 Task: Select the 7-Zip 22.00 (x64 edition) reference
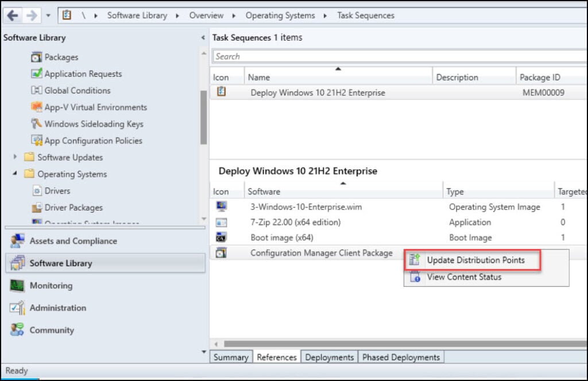coord(399,222)
